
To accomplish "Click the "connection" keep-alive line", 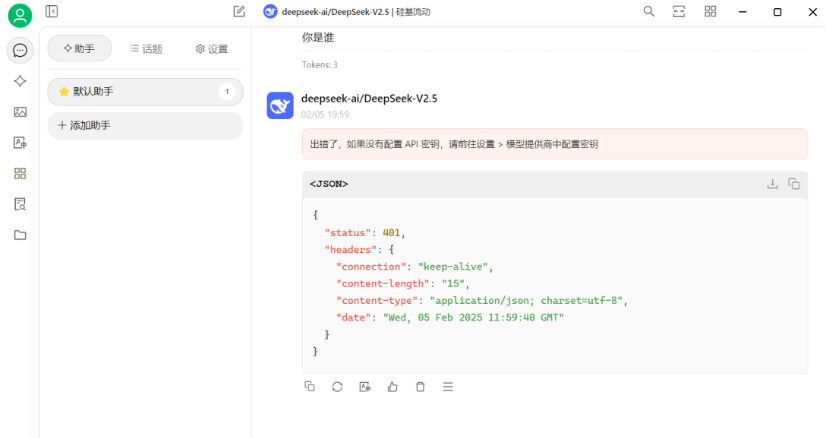I will click(414, 267).
